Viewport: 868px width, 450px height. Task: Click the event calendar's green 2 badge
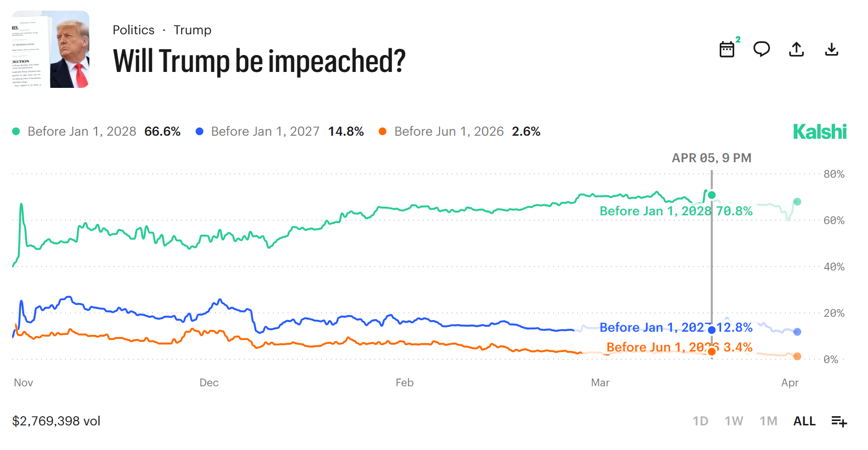point(738,40)
